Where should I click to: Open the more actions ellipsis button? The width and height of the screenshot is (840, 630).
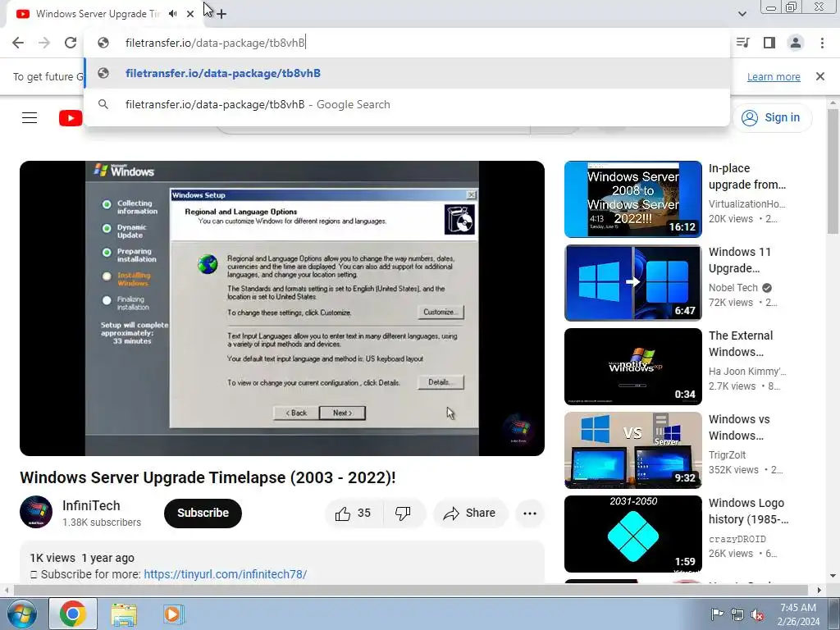530,514
